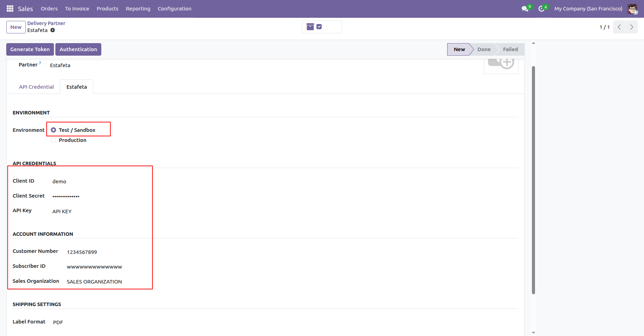Go to the previous record arrow
This screenshot has width=644, height=336.
[x=619, y=27]
